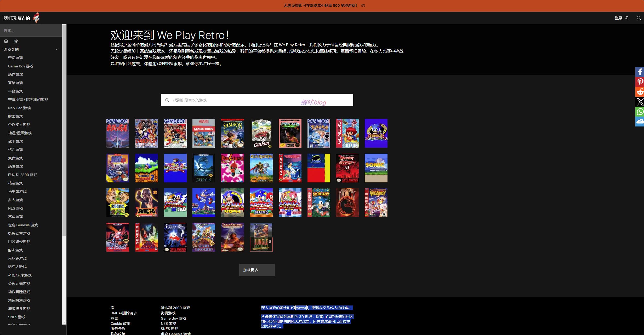
Task: Open the Little Samson game cover
Action: 232,133
